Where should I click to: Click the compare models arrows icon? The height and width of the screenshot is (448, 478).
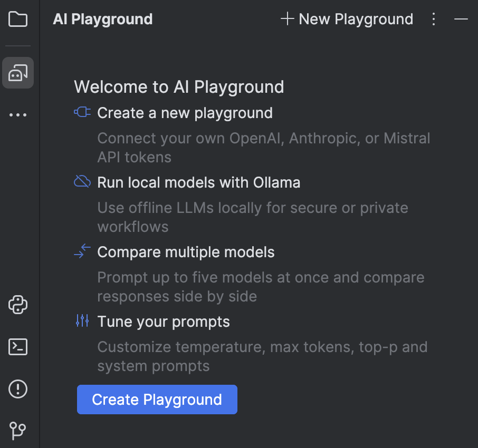point(82,251)
